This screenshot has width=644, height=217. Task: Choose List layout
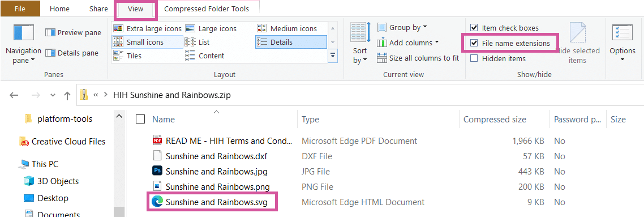pyautogui.click(x=198, y=42)
